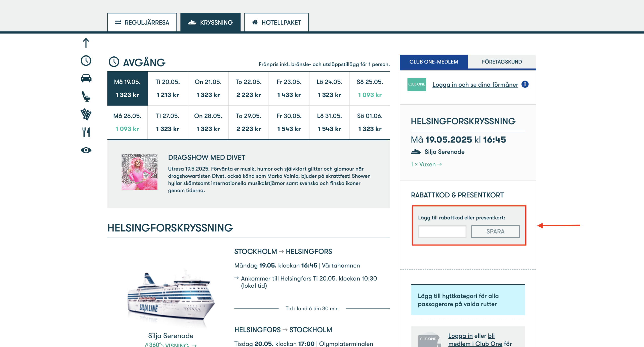Open meals section via fork and knife icon
Image resolution: width=644 pixels, height=347 pixels.
click(x=86, y=132)
